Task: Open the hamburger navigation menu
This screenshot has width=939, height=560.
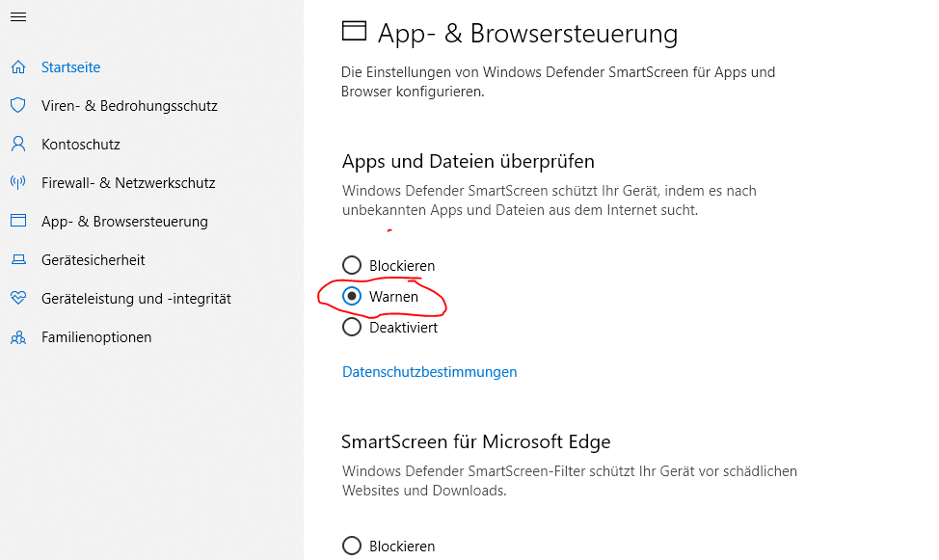Action: pos(17,16)
